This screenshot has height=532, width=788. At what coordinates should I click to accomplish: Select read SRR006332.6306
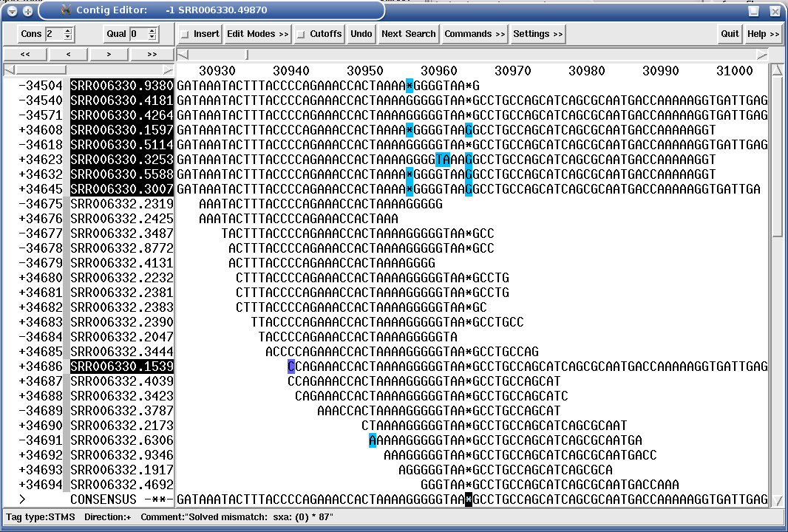coord(122,440)
